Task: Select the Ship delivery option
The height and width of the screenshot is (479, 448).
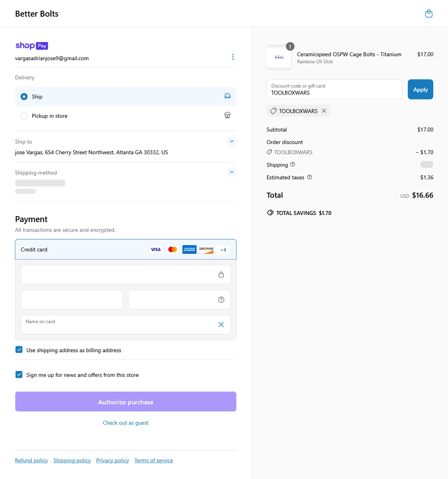Action: [126, 96]
